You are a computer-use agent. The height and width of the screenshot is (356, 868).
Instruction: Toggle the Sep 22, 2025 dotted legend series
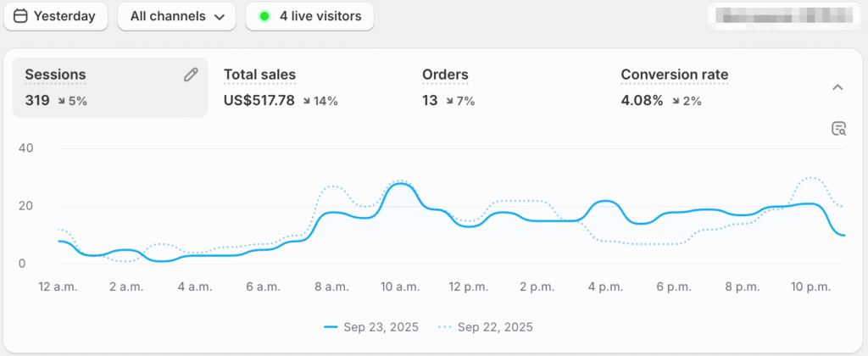[x=486, y=326]
